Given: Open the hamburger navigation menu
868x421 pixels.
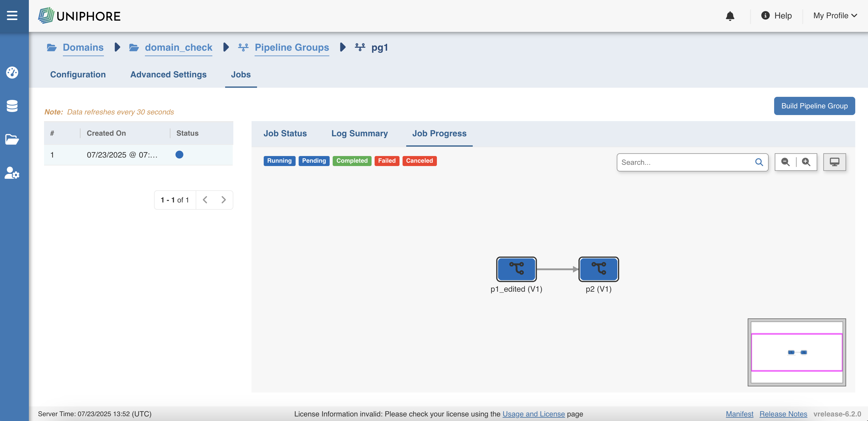Looking at the screenshot, I should pyautogui.click(x=12, y=15).
